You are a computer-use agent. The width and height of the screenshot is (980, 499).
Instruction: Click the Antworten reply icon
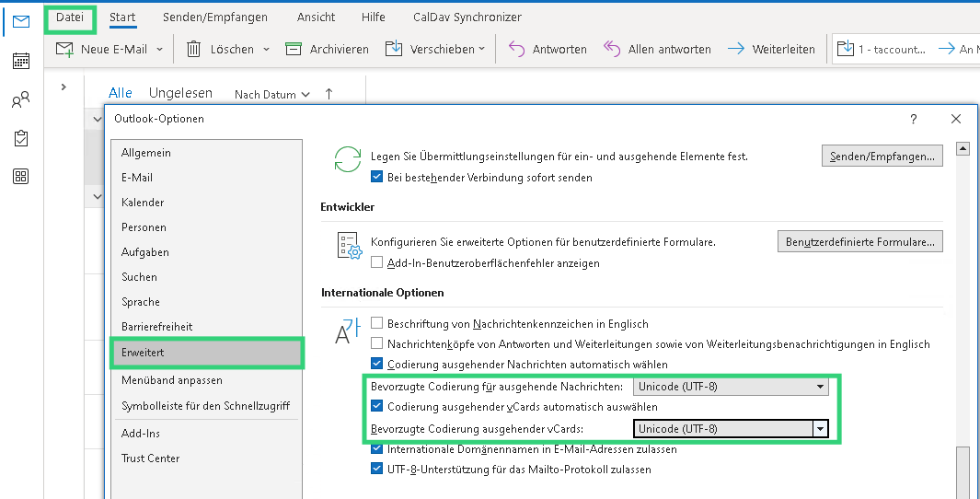point(517,50)
